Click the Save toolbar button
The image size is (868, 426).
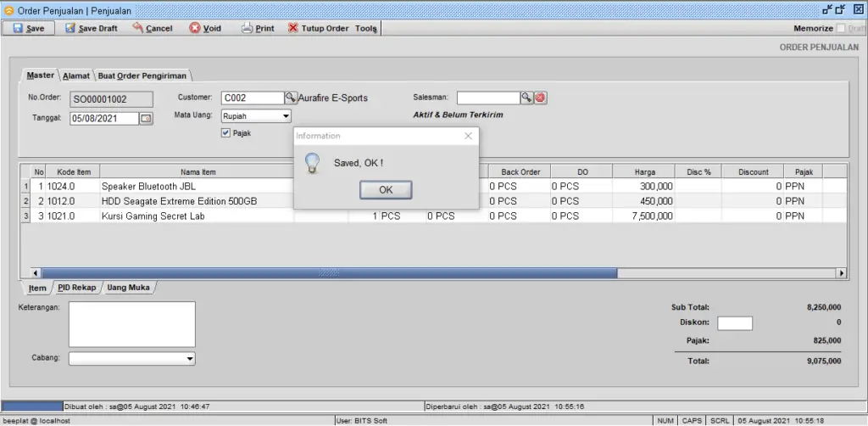[29, 28]
